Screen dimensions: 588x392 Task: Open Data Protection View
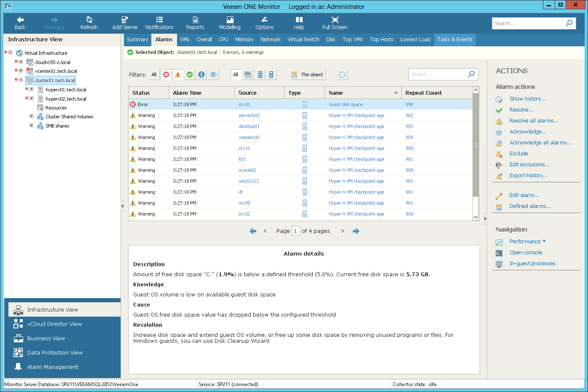click(62, 352)
